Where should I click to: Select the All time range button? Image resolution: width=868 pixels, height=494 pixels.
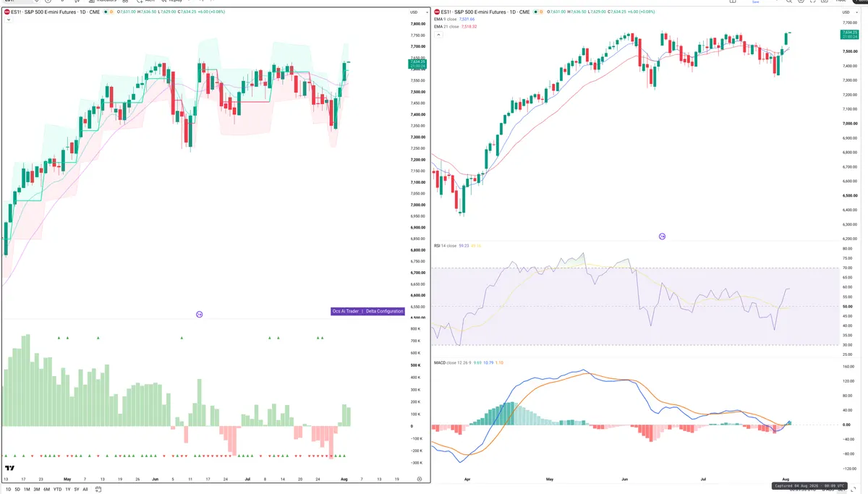pos(85,490)
